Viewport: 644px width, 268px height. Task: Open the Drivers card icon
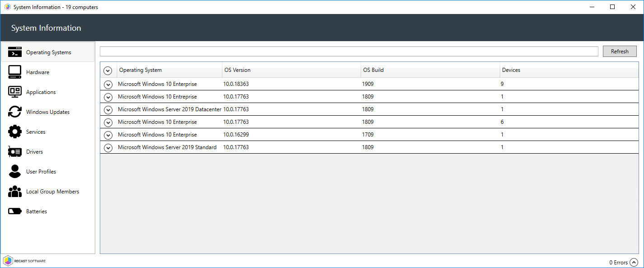(x=15, y=151)
